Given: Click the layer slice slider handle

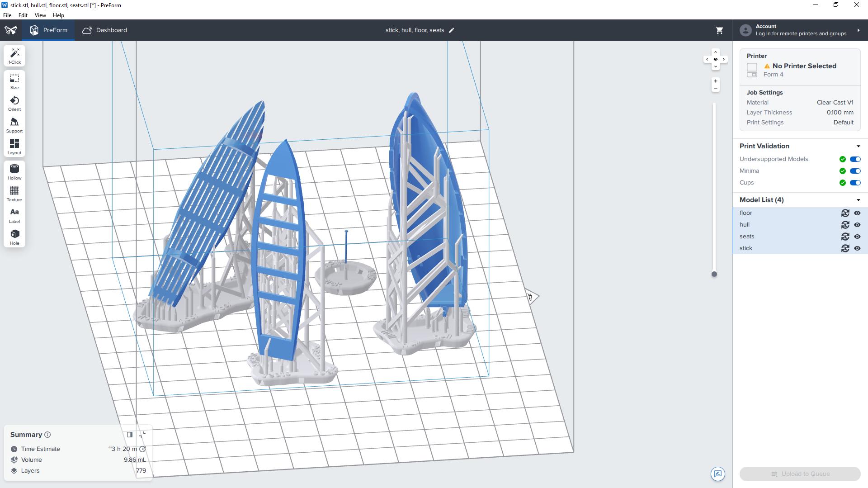Looking at the screenshot, I should point(714,274).
